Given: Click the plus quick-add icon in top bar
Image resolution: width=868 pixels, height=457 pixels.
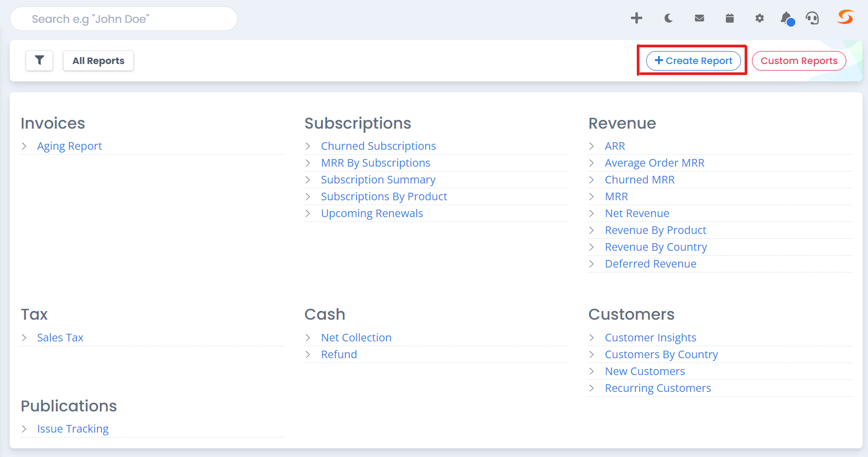Looking at the screenshot, I should coord(636,18).
